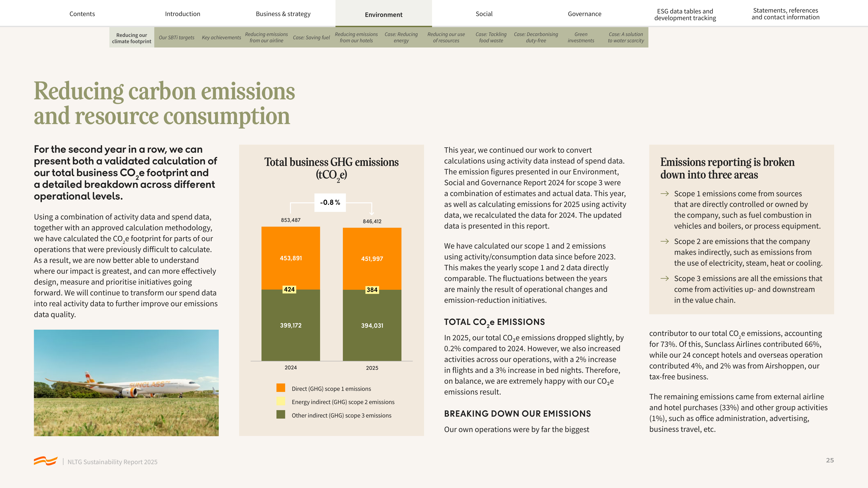Open Case: Reducing energy
The width and height of the screenshot is (868, 488).
401,37
